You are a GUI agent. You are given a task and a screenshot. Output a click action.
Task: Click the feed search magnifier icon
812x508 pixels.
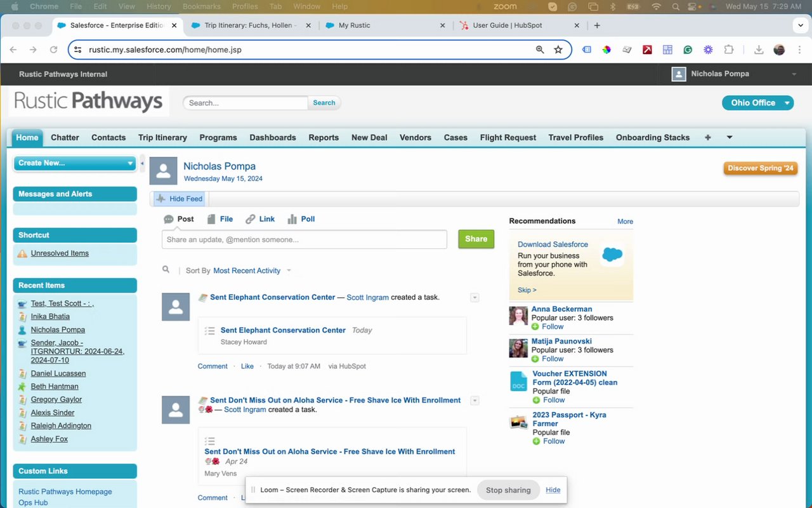[166, 270]
